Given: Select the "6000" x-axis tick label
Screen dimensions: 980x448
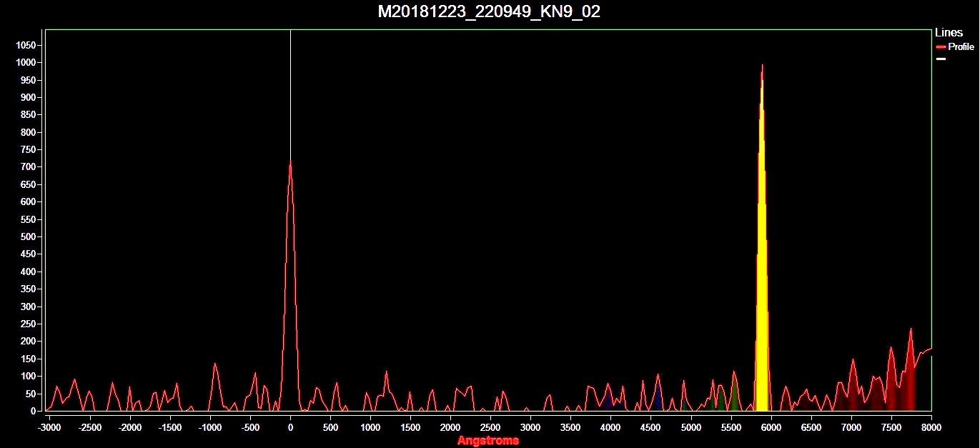Looking at the screenshot, I should (x=771, y=428).
